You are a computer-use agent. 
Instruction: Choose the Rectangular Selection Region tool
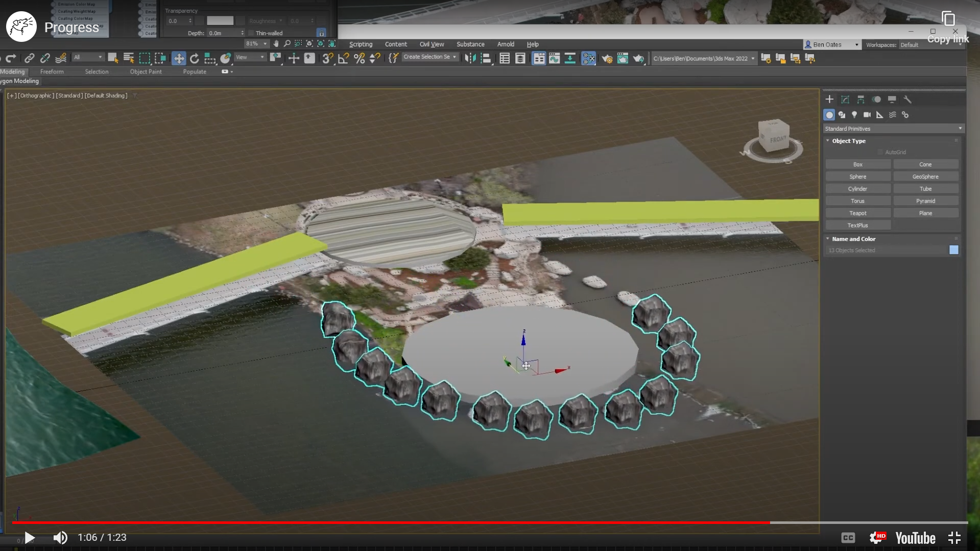pos(145,58)
